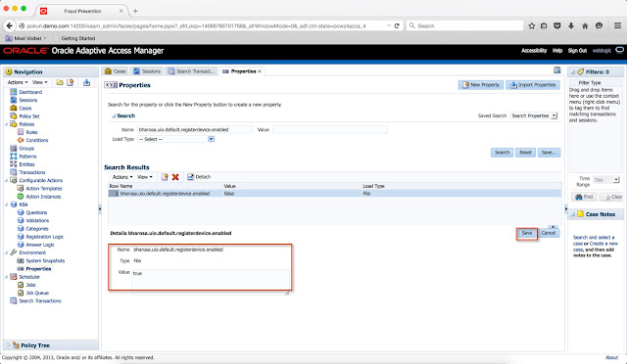Image resolution: width=627 pixels, height=364 pixels.
Task: Select Policy Set in the navigation
Action: pyautogui.click(x=29, y=115)
